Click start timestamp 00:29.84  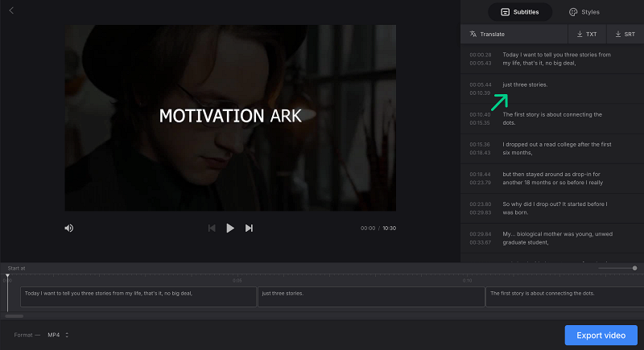pos(480,234)
